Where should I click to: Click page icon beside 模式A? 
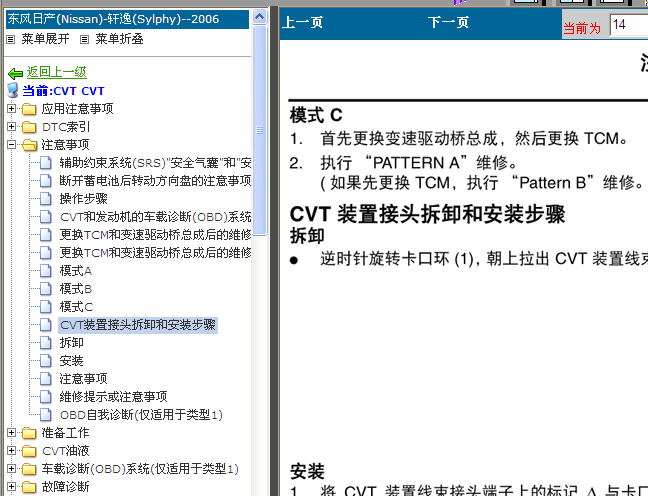pyautogui.click(x=46, y=271)
